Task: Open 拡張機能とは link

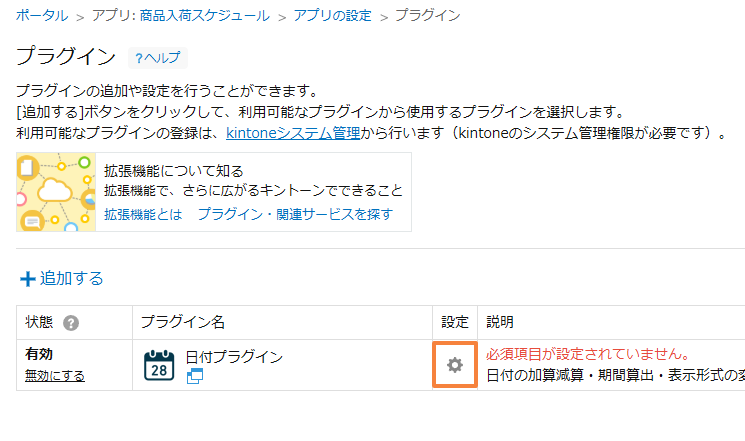Action: pyautogui.click(x=143, y=214)
